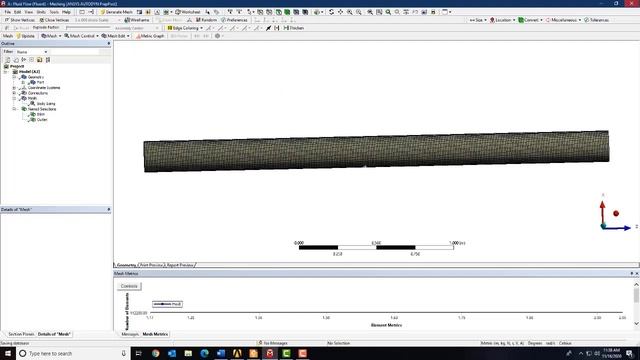Screen dimensions: 640x360
Task: Toggle Show Vertices option
Action: pos(20,20)
